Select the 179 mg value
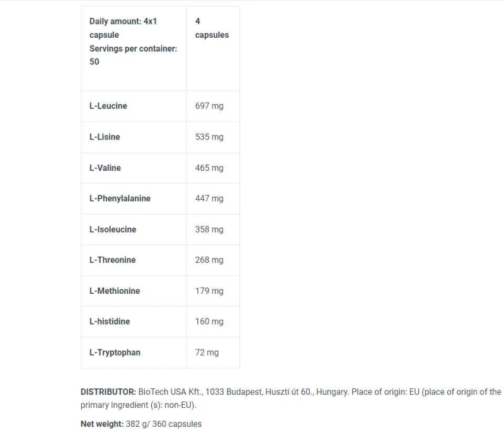The image size is (504, 430). [209, 291]
